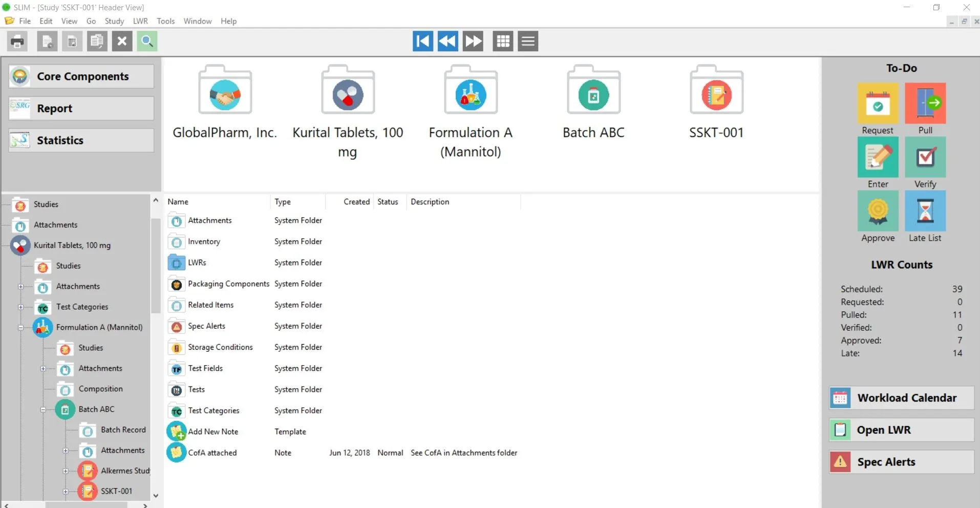Click the Late List hourglass icon
This screenshot has height=508, width=980.
925,211
